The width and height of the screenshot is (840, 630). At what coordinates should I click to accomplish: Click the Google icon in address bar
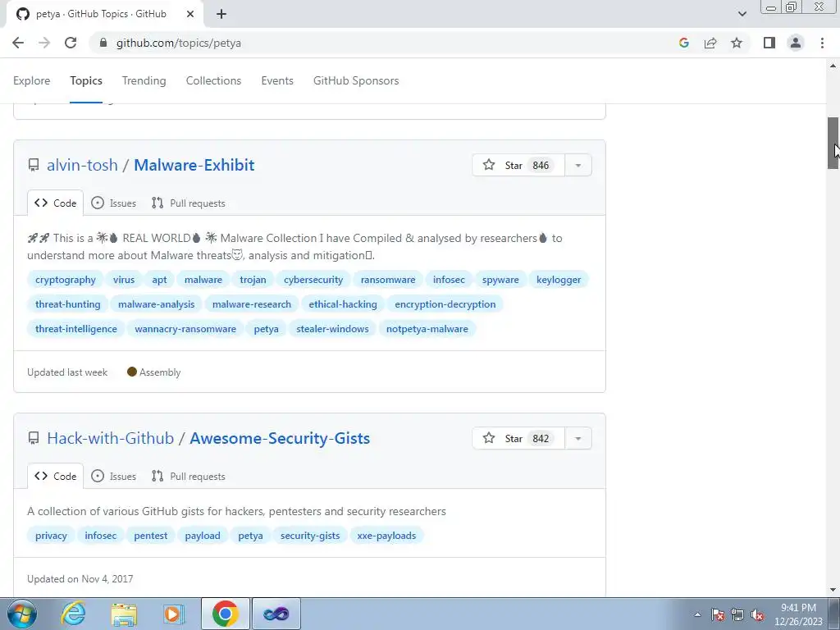(683, 43)
